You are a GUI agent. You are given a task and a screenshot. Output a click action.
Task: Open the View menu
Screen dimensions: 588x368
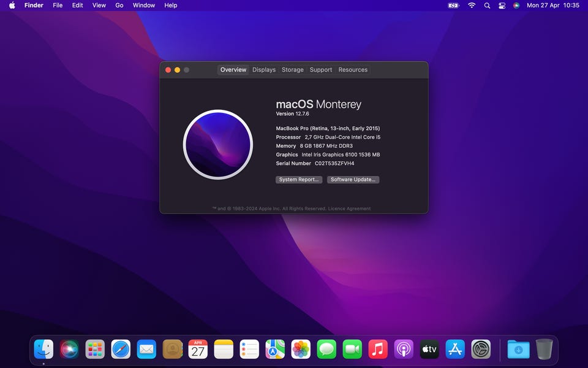pos(99,6)
